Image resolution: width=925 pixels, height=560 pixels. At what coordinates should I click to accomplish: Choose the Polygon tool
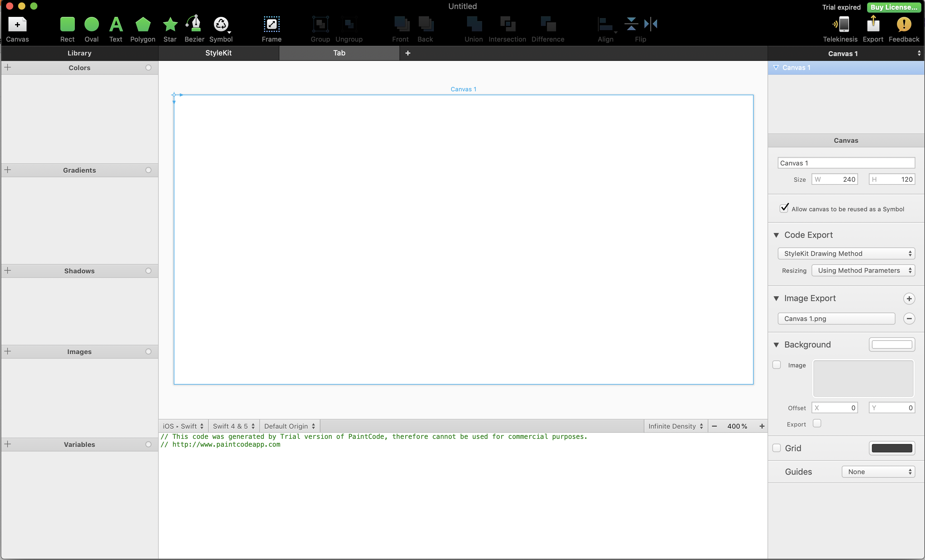tap(143, 25)
